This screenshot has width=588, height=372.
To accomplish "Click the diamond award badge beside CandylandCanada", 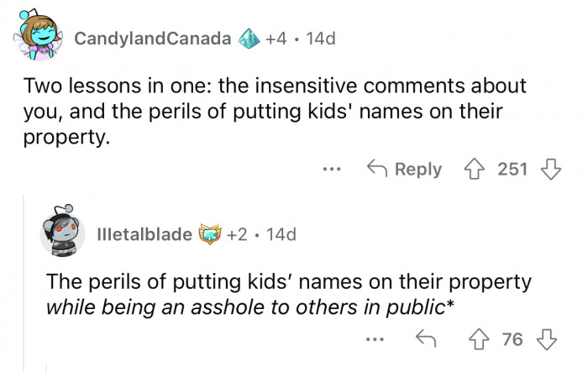I will coord(251,39).
